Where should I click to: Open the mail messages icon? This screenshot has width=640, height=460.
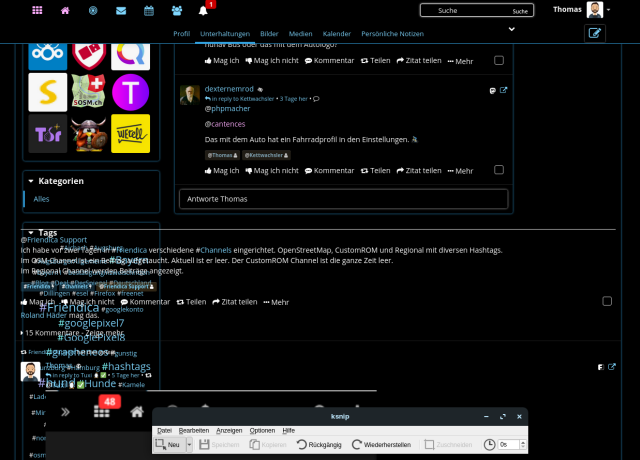(x=121, y=10)
